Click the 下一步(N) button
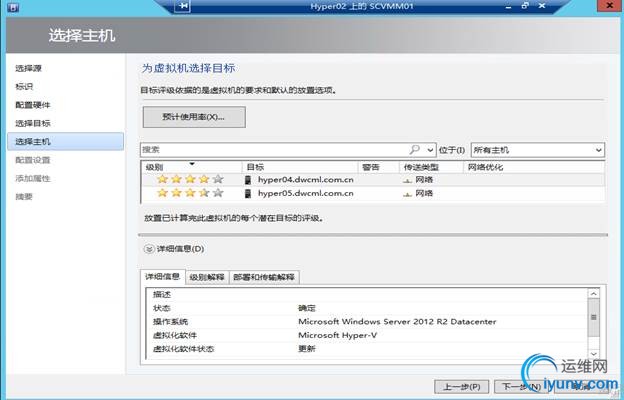 coord(521,386)
